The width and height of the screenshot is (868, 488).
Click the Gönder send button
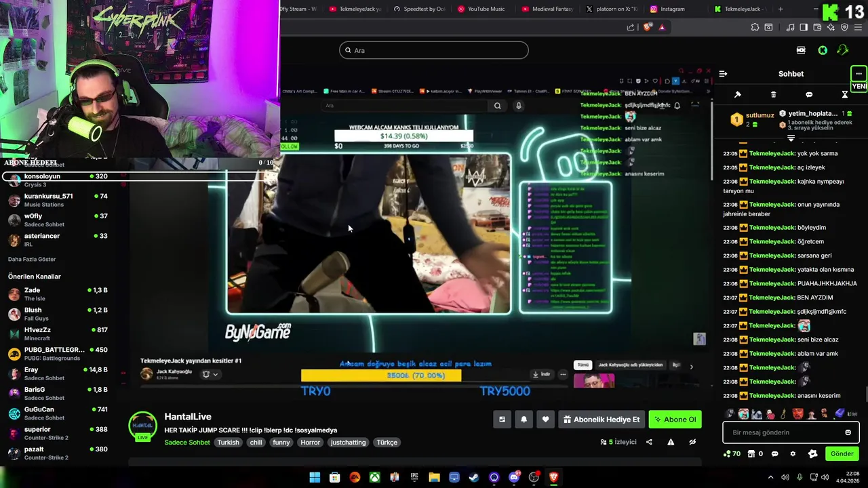pyautogui.click(x=842, y=454)
